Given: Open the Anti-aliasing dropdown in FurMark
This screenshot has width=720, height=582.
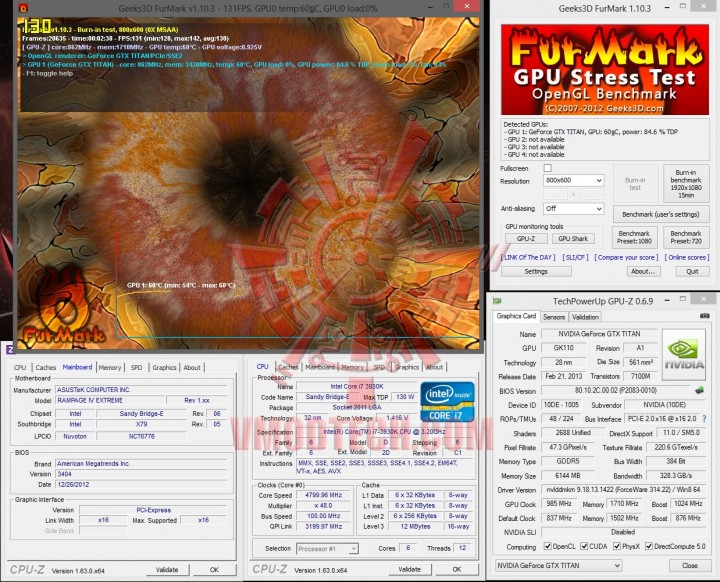Looking at the screenshot, I should (x=574, y=209).
